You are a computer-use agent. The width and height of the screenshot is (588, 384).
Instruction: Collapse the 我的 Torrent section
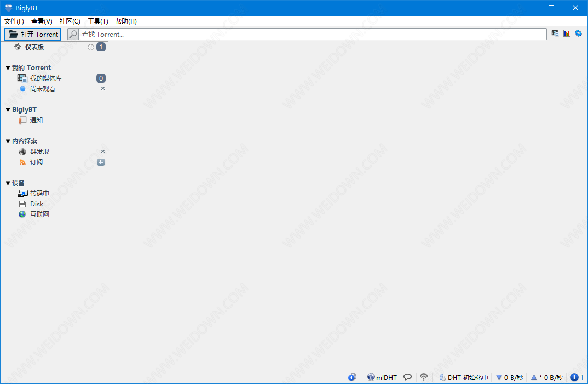[8, 68]
